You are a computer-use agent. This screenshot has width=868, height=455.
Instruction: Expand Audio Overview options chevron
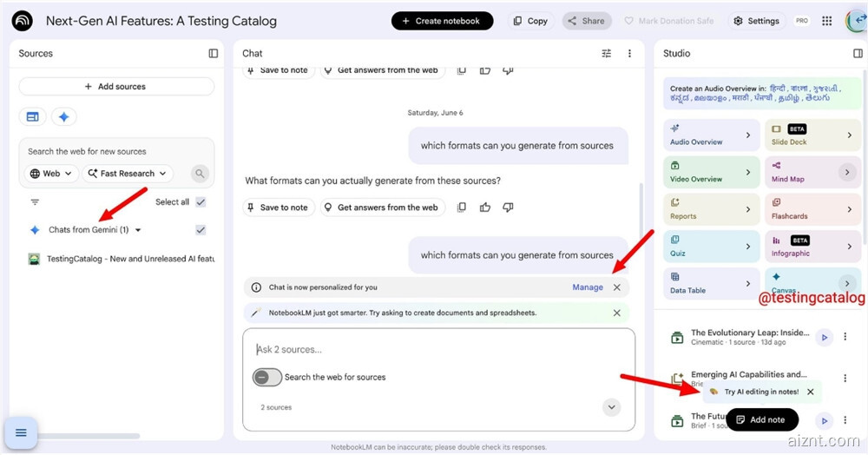(748, 135)
